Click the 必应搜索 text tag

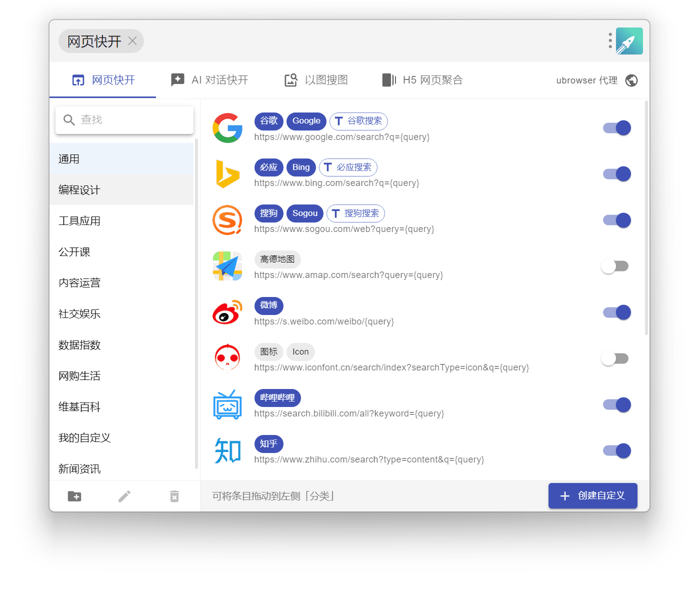click(x=348, y=167)
